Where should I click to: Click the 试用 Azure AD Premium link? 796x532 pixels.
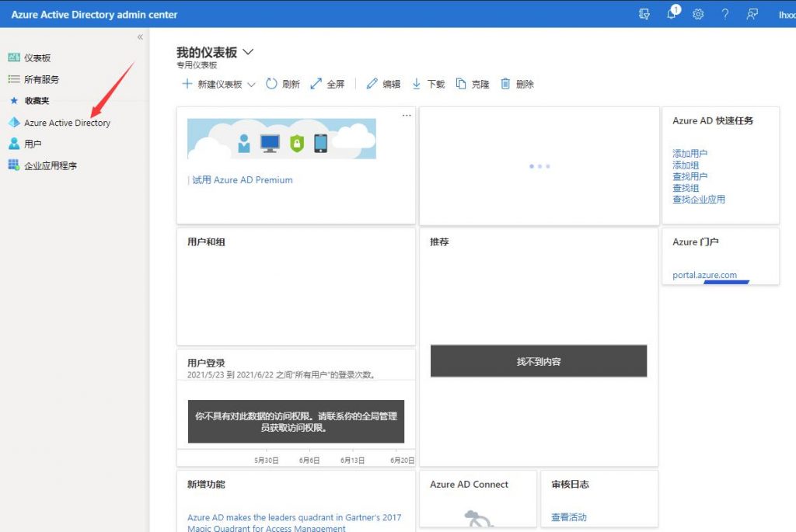(243, 180)
